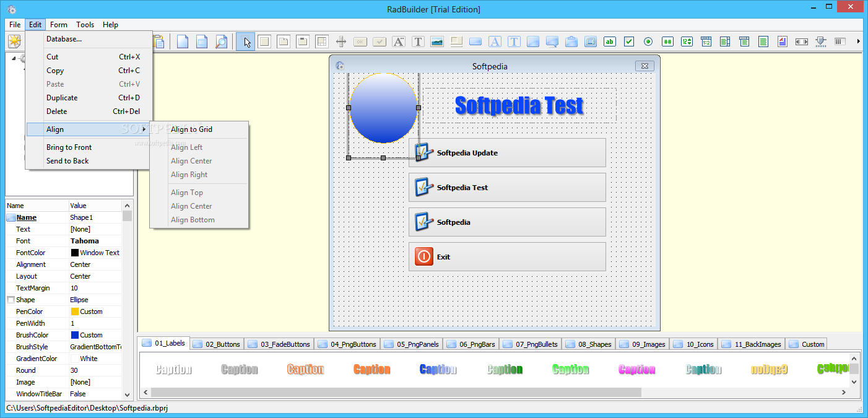Click the page preview magnifier icon

[x=221, y=41]
